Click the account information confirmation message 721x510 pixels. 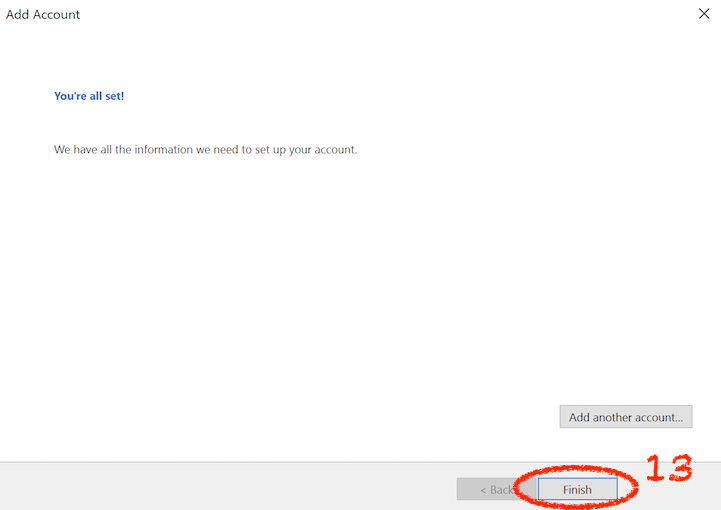click(205, 150)
